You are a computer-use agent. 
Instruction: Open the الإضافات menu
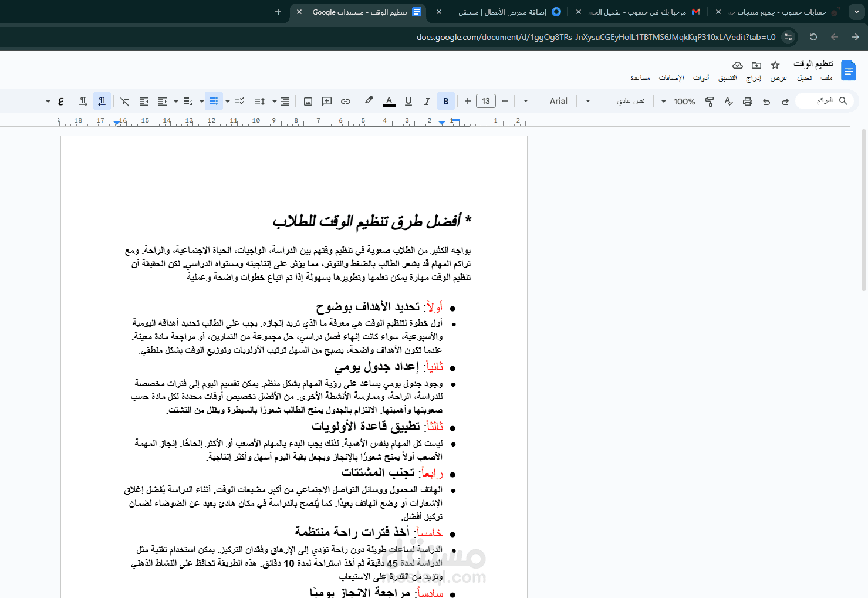click(x=671, y=78)
